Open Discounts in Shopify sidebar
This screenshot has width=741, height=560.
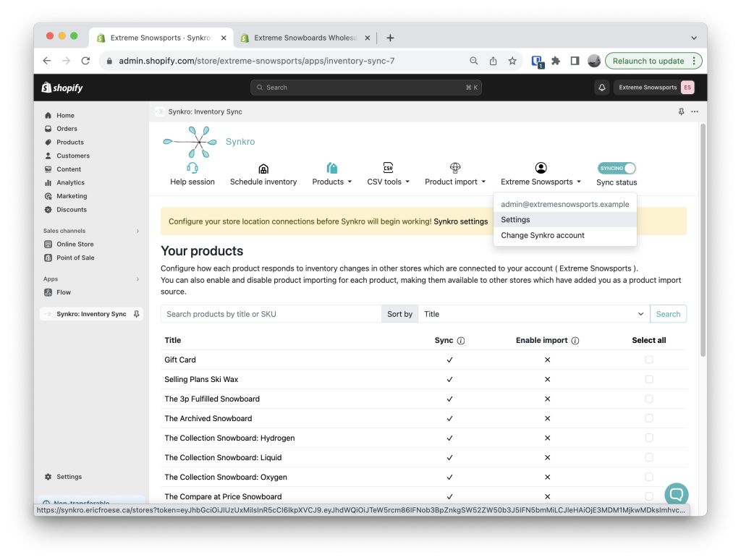click(x=72, y=209)
